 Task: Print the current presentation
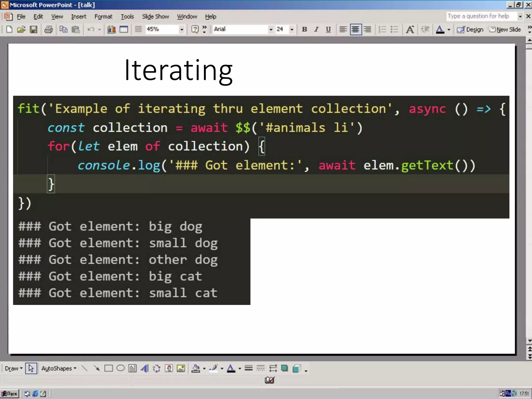tap(49, 29)
